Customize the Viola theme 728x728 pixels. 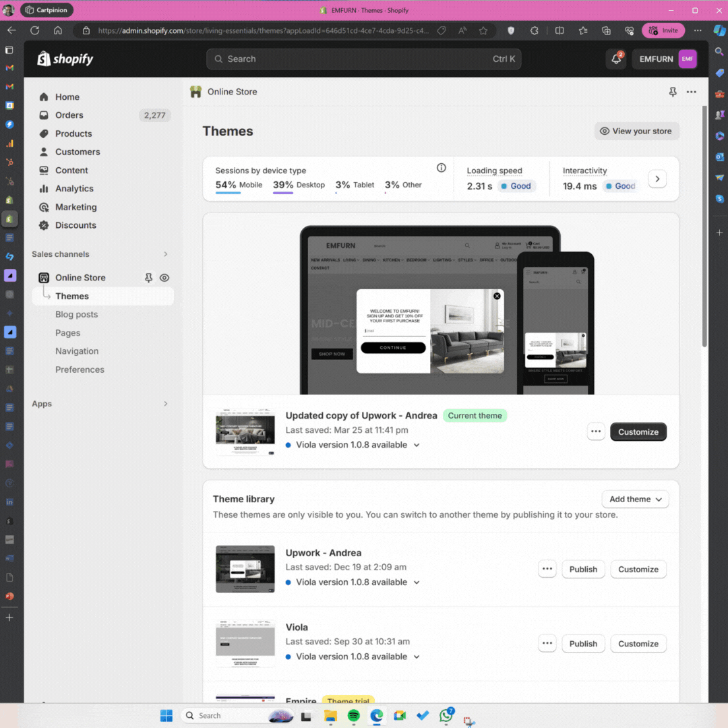point(638,644)
